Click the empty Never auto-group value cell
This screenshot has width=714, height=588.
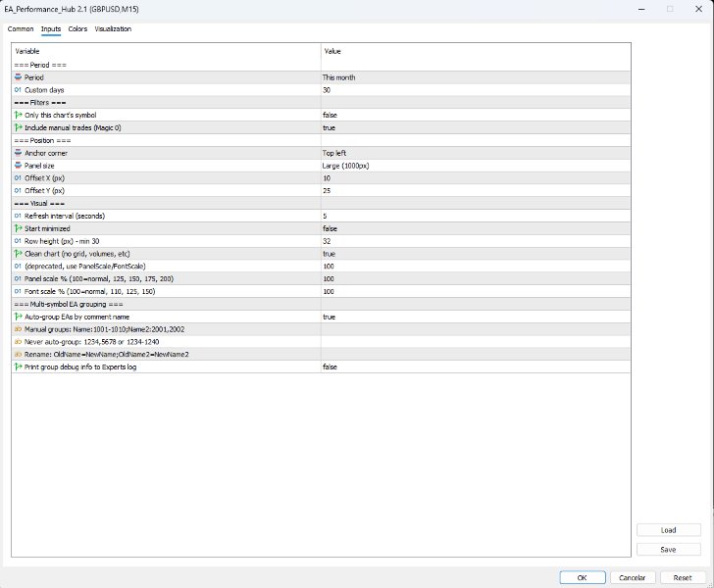click(x=476, y=342)
